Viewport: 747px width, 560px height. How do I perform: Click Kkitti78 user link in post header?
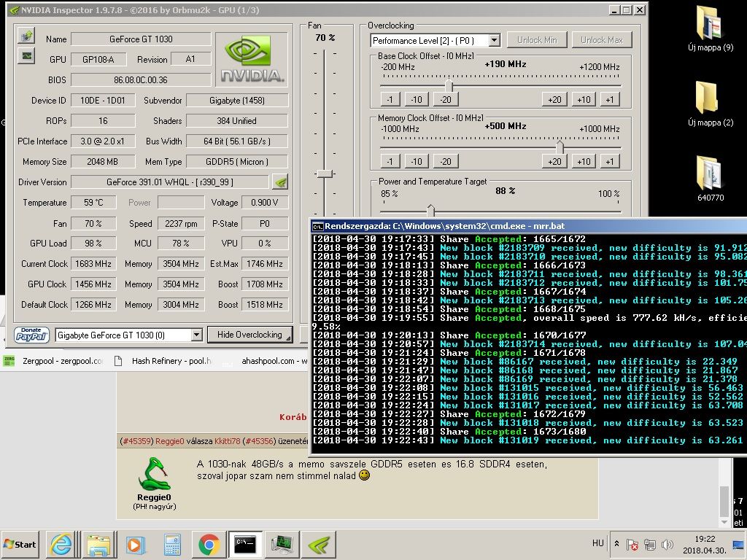tap(228, 441)
